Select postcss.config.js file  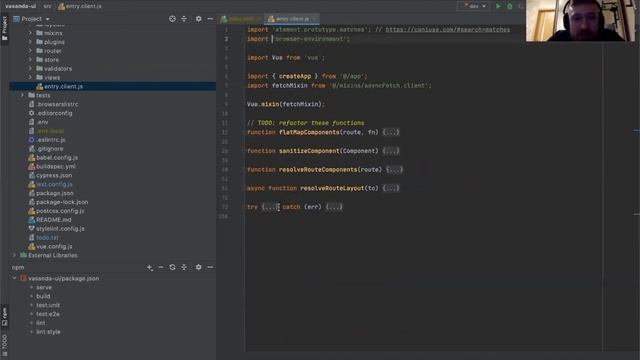(x=60, y=211)
